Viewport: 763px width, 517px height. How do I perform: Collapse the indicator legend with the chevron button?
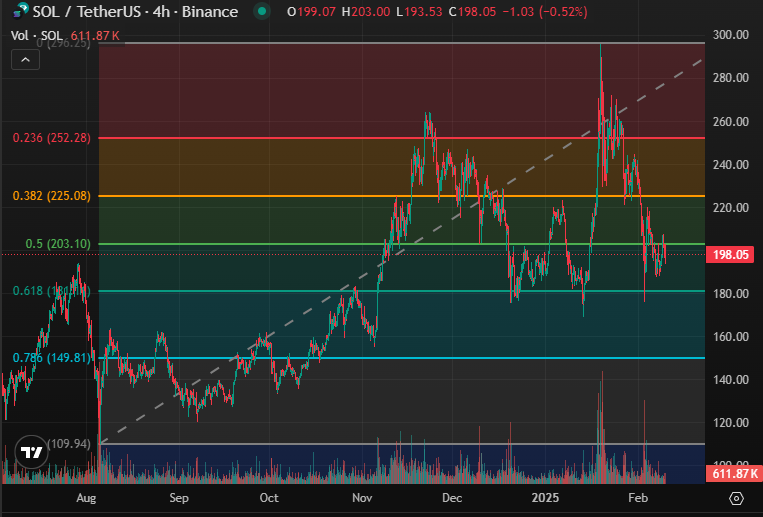[x=25, y=60]
